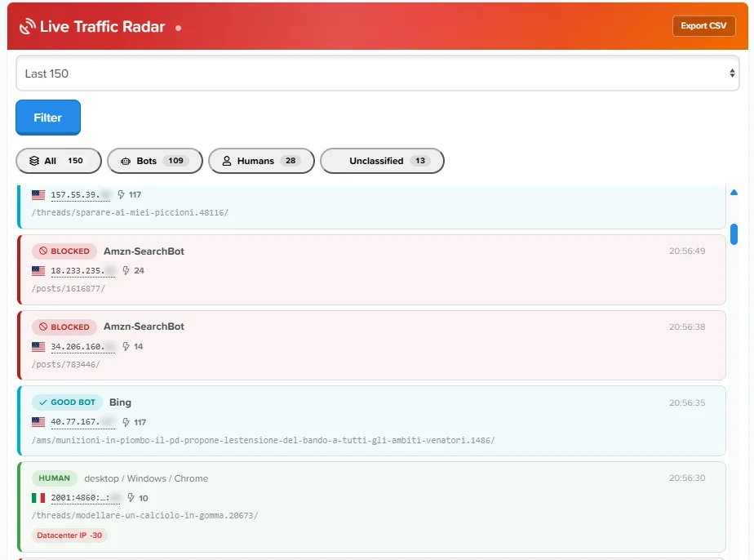The image size is (754, 560).
Task: Click IP address 34.206.160
Action: click(x=82, y=346)
